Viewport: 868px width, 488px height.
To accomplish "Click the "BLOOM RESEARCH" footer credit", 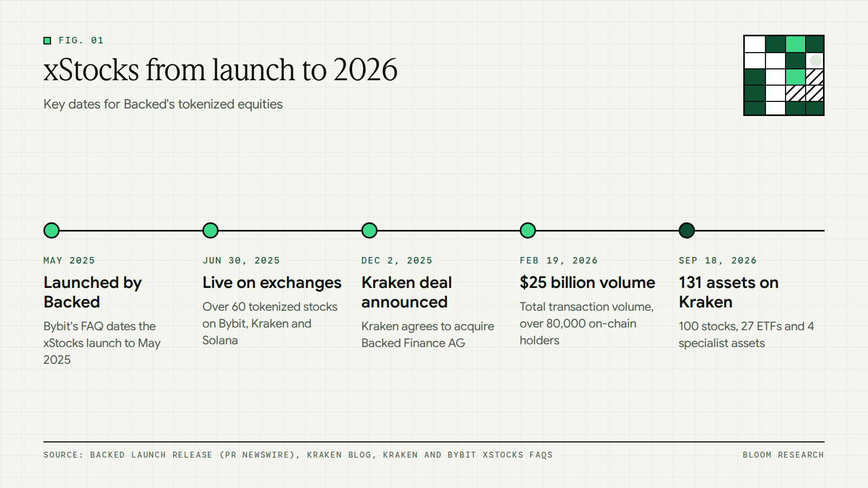I will (x=783, y=455).
